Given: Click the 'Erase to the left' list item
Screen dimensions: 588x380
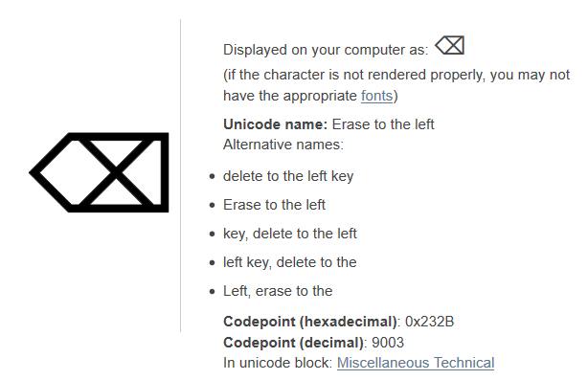Looking at the screenshot, I should (x=274, y=205).
